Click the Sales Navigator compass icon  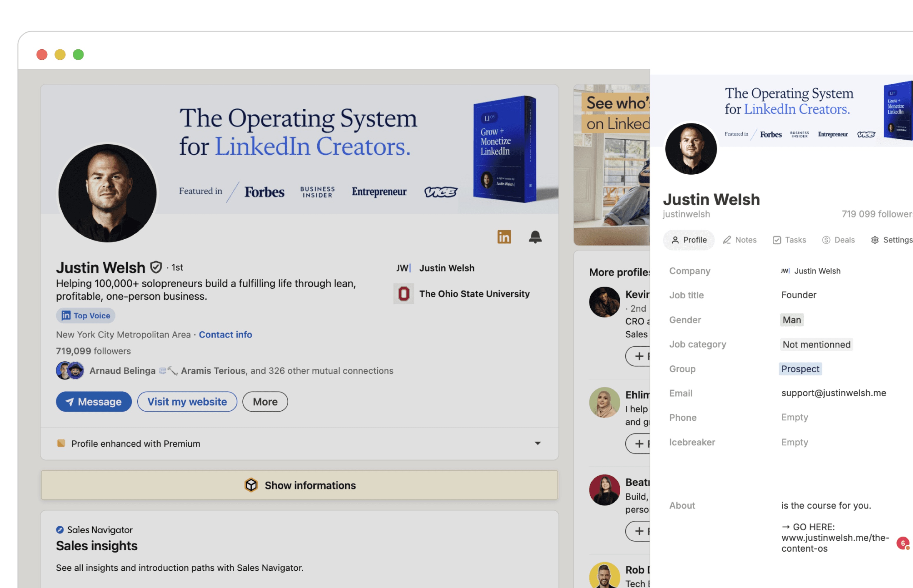click(60, 529)
